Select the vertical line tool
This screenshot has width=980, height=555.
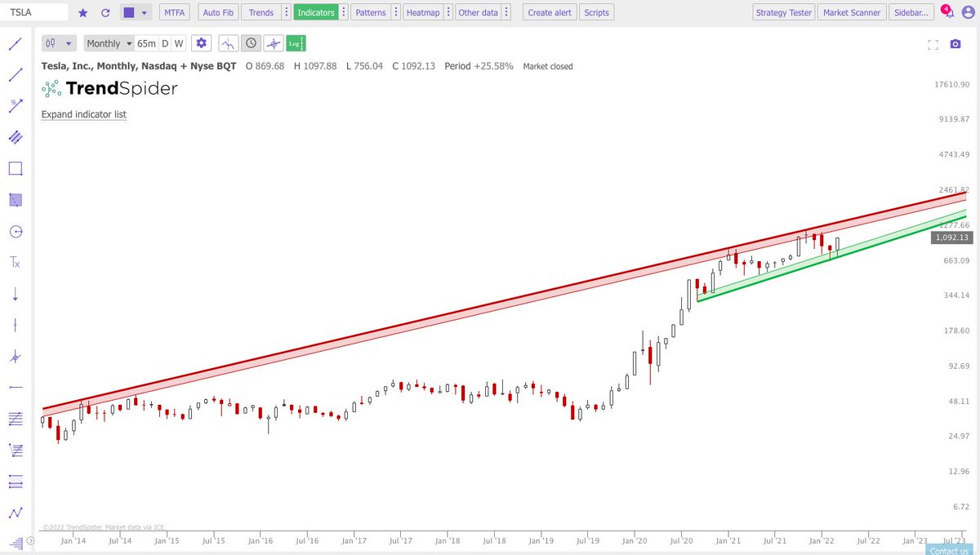[15, 325]
